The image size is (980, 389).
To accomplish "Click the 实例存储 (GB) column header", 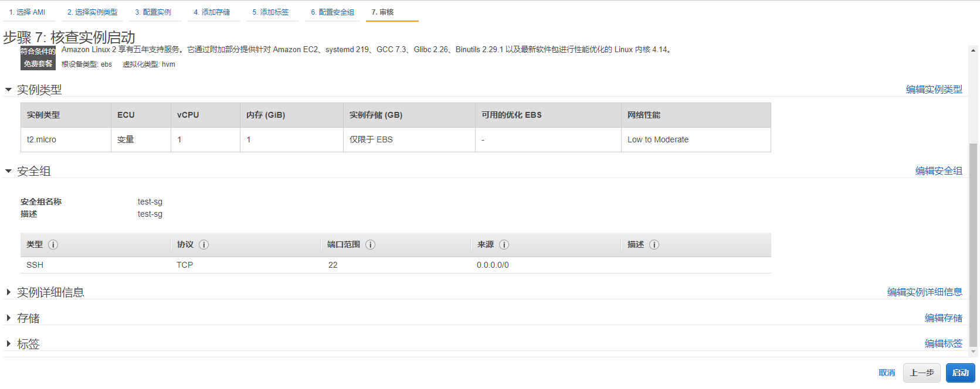I will (x=409, y=115).
